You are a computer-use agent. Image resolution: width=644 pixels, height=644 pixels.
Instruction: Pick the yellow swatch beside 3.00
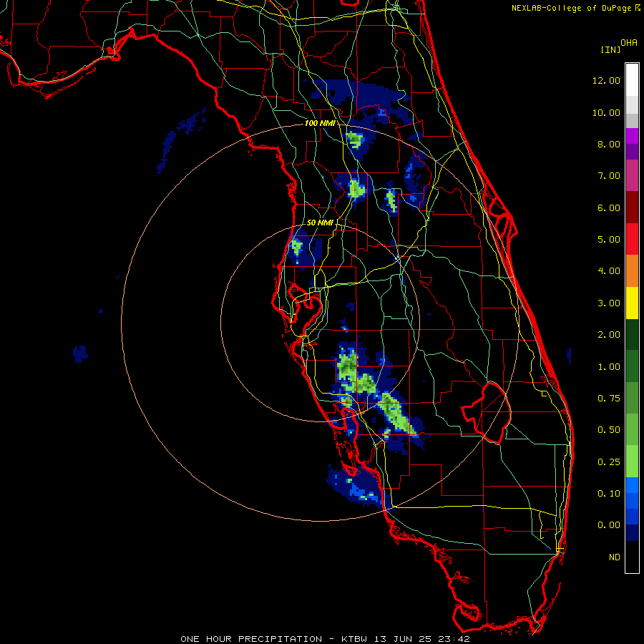pyautogui.click(x=632, y=303)
